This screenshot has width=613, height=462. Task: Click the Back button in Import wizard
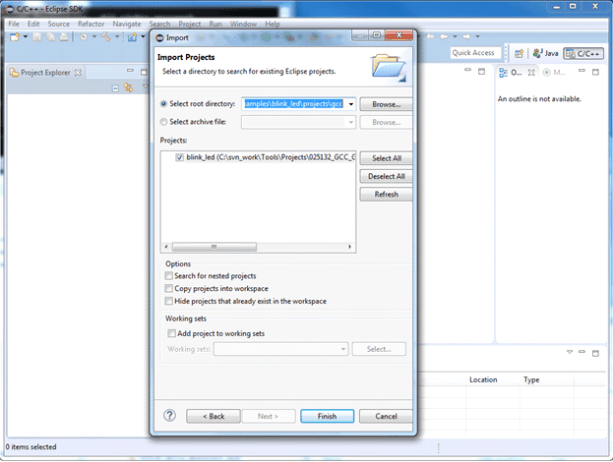click(x=213, y=416)
